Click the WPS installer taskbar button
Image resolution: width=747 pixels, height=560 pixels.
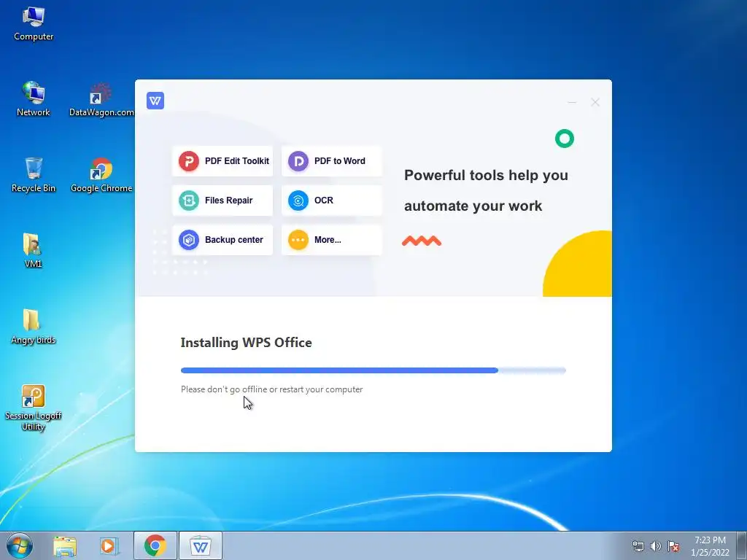coord(201,546)
